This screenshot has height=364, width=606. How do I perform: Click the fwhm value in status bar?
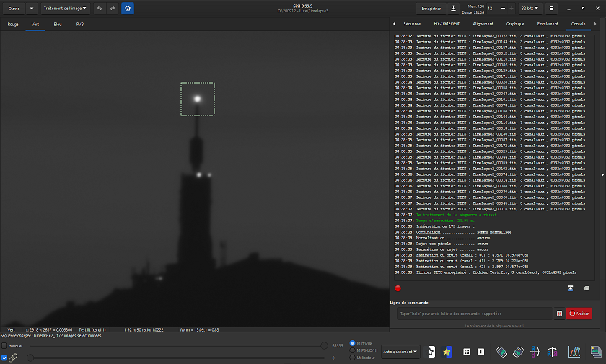click(x=199, y=330)
